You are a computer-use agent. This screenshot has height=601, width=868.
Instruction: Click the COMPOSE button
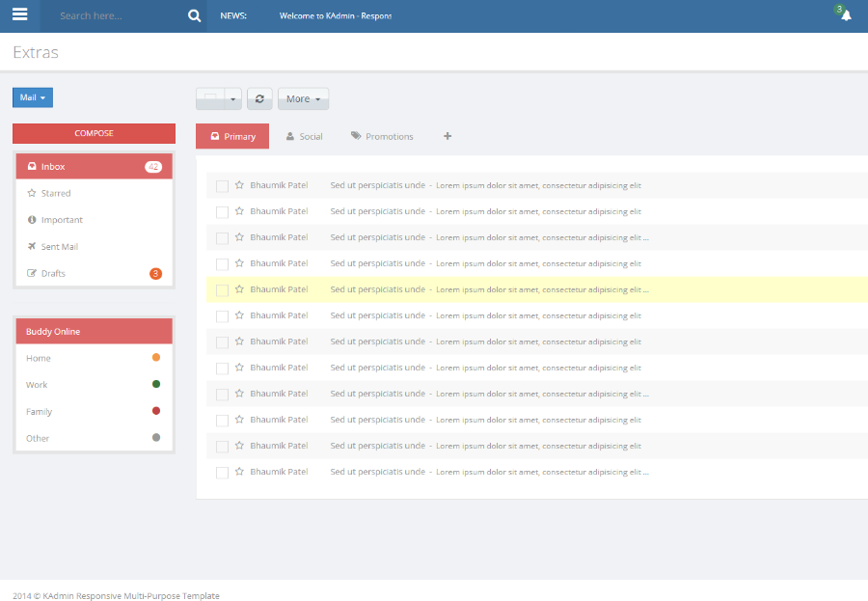[94, 133]
